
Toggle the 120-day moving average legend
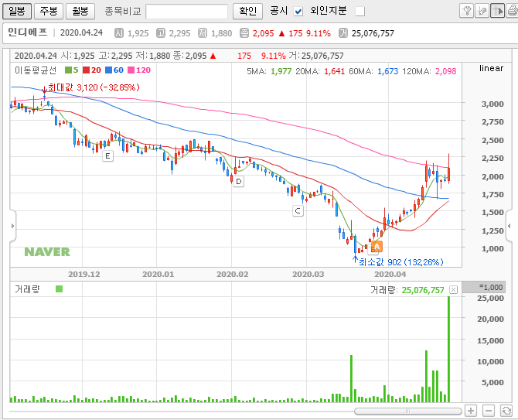pos(139,70)
